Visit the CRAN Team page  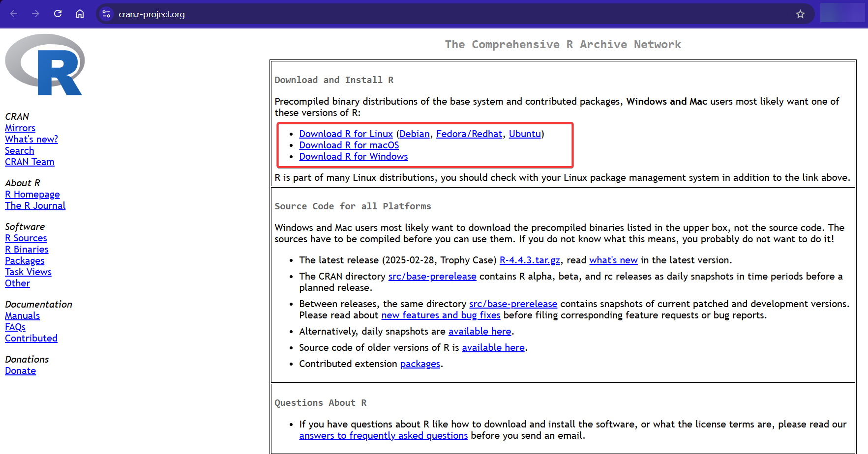30,162
